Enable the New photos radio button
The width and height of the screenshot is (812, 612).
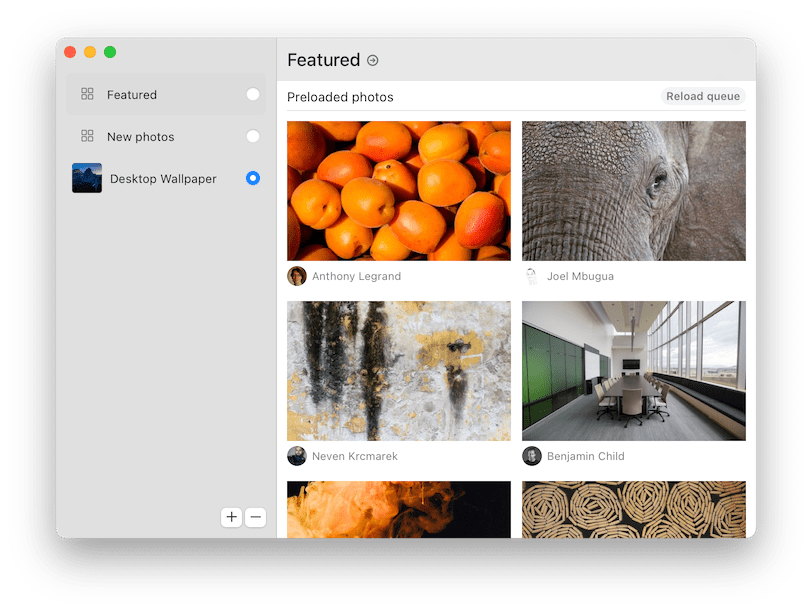[x=253, y=136]
